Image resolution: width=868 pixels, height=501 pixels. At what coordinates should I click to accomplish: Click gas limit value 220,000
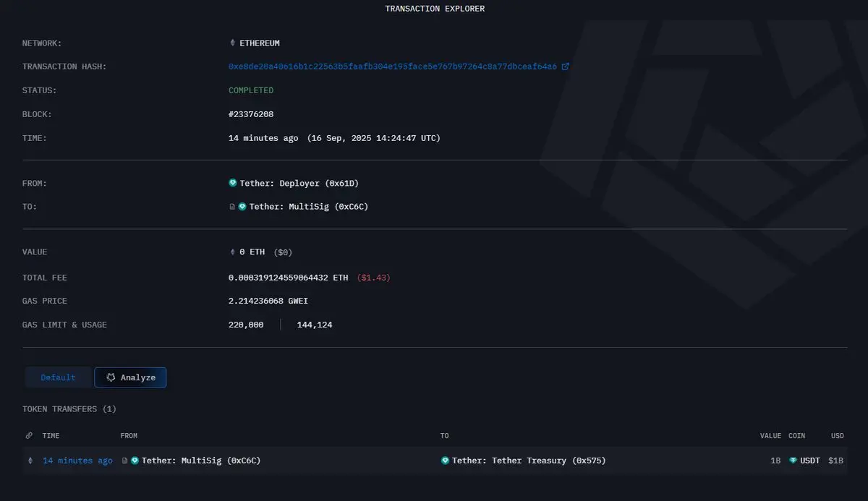click(246, 325)
